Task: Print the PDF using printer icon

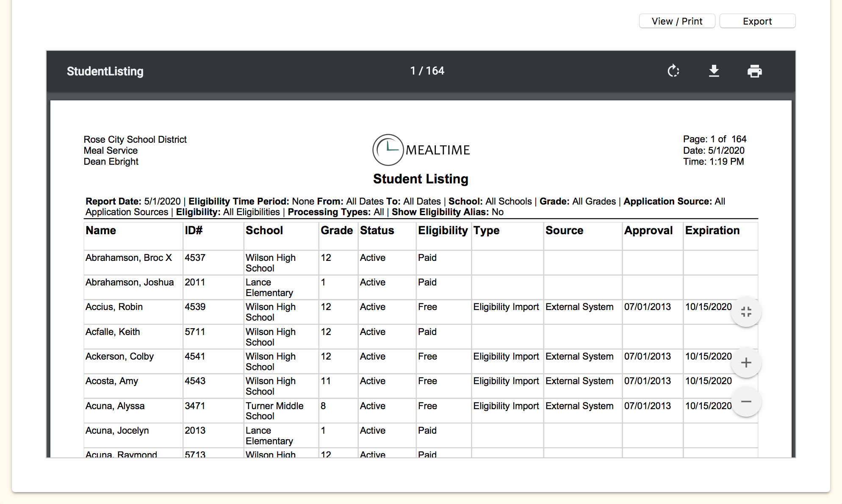Action: (x=754, y=71)
